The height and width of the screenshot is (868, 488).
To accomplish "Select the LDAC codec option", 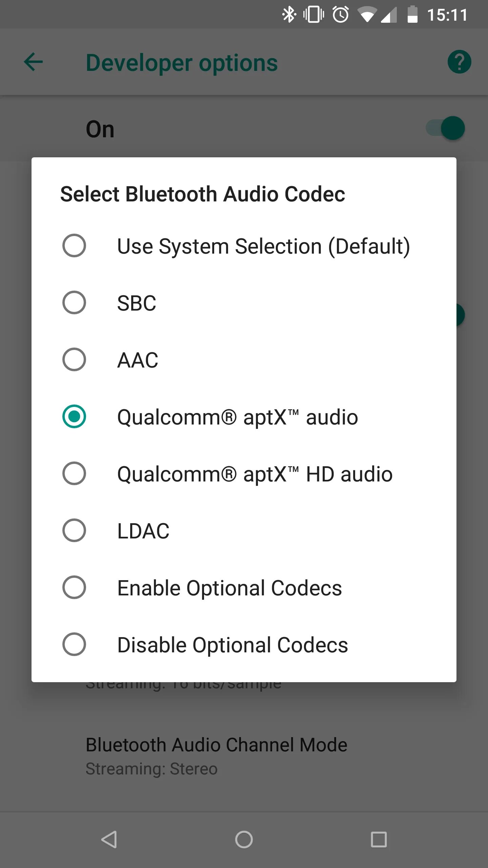I will click(x=74, y=531).
